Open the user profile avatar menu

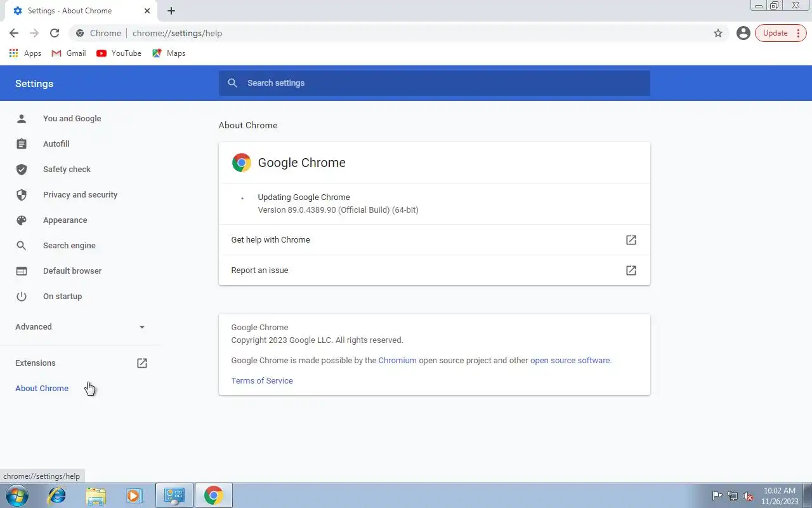click(x=743, y=33)
